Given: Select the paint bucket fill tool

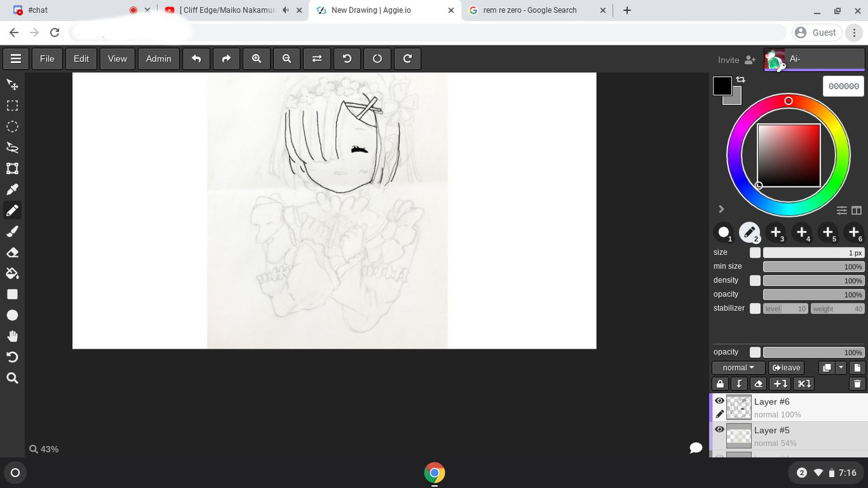Looking at the screenshot, I should click(x=12, y=274).
